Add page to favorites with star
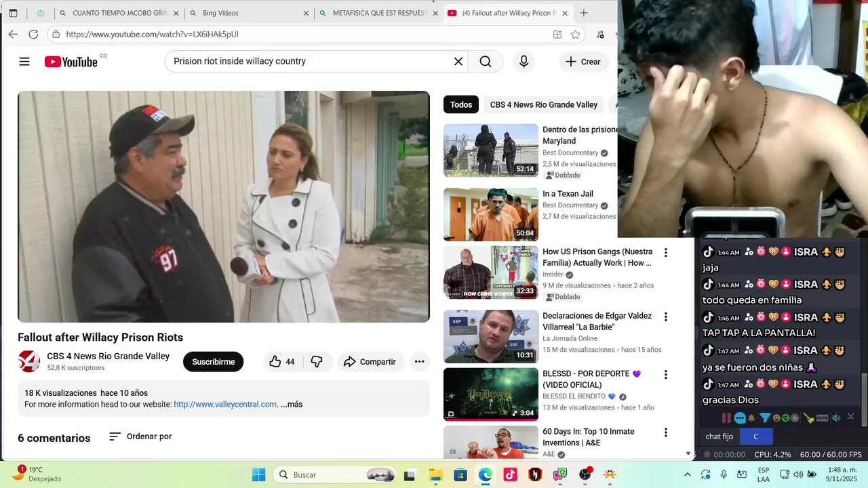Screen dimensions: 868x488 [x=576, y=34]
